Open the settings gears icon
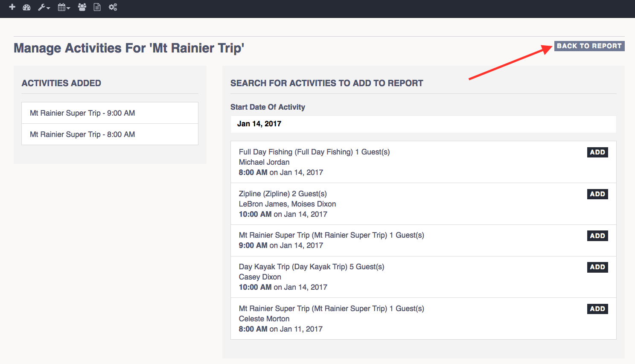The width and height of the screenshot is (635, 364). (x=112, y=7)
